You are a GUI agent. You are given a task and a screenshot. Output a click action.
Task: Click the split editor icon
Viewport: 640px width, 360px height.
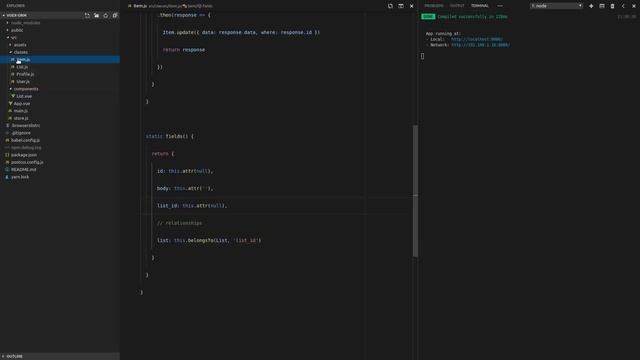pyautogui.click(x=401, y=6)
